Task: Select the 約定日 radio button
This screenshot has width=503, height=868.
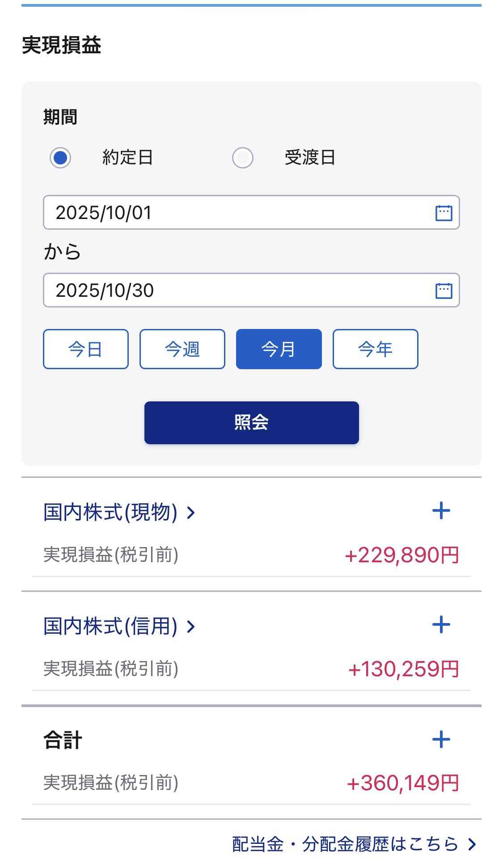Action: (60, 158)
